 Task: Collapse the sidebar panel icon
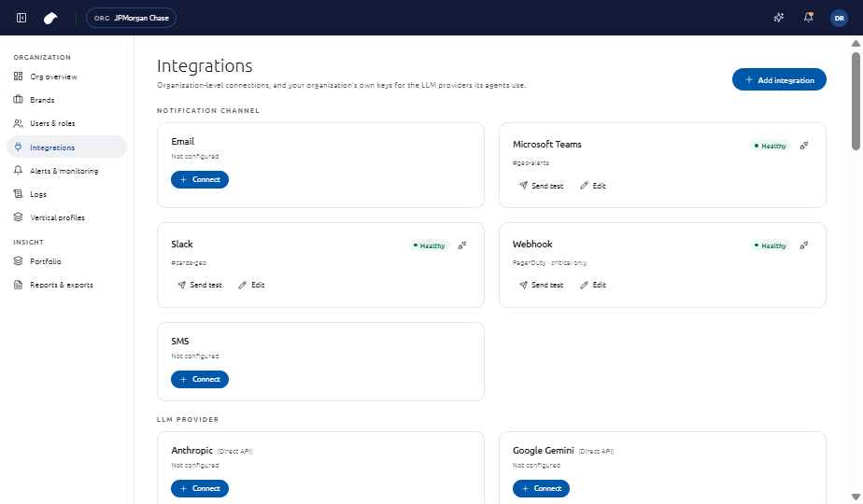click(x=21, y=18)
